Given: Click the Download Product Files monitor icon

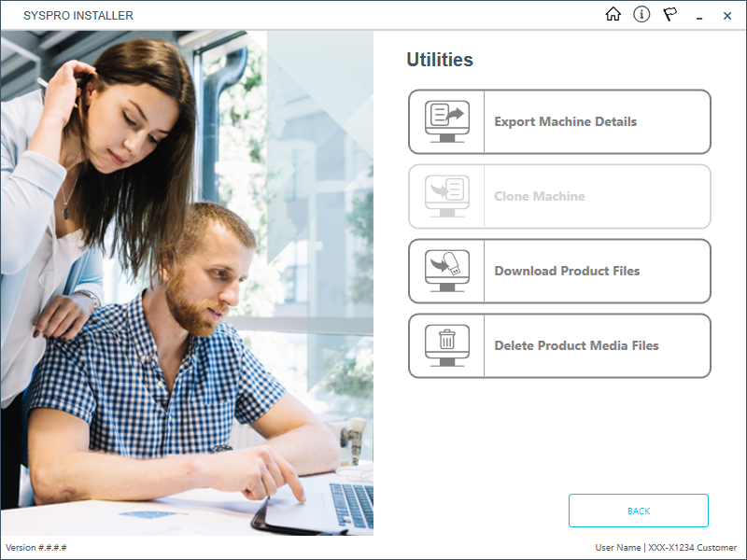Looking at the screenshot, I should pos(446,271).
